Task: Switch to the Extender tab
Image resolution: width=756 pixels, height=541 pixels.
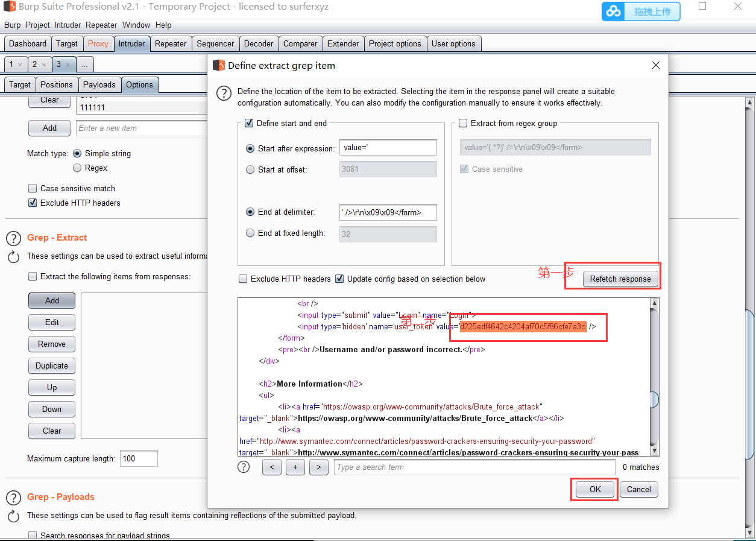Action: tap(343, 44)
